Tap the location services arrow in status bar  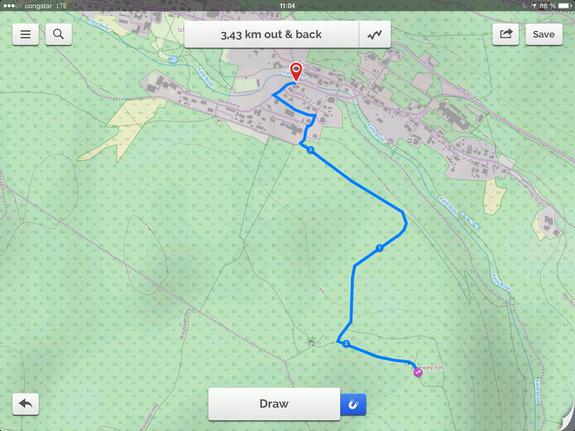[x=534, y=6]
